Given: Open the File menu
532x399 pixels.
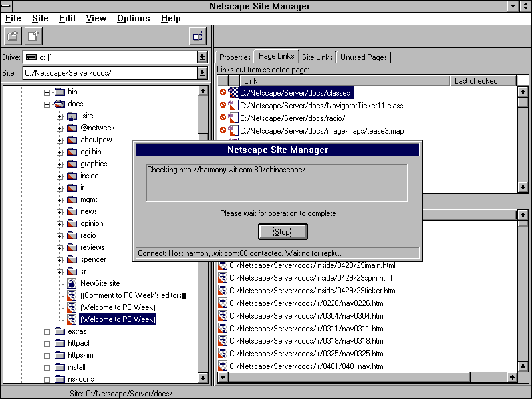Looking at the screenshot, I should point(13,19).
